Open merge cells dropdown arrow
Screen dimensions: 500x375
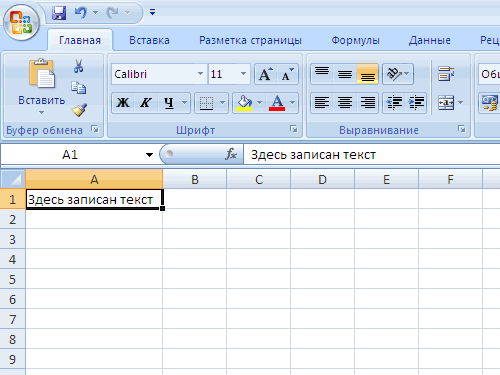461,103
